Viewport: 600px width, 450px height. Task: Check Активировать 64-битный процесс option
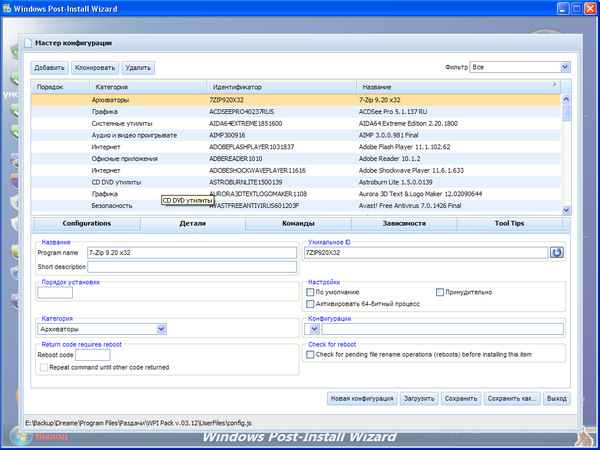(310, 303)
